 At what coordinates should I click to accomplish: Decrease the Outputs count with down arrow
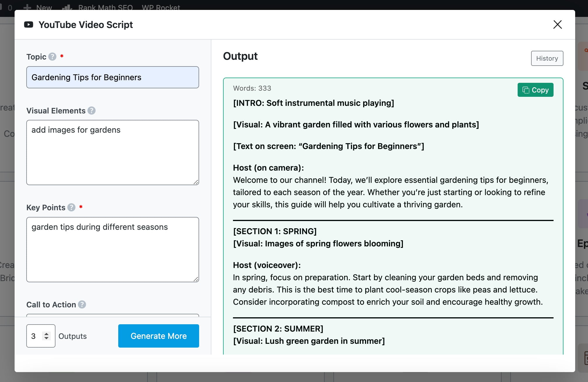(46, 338)
